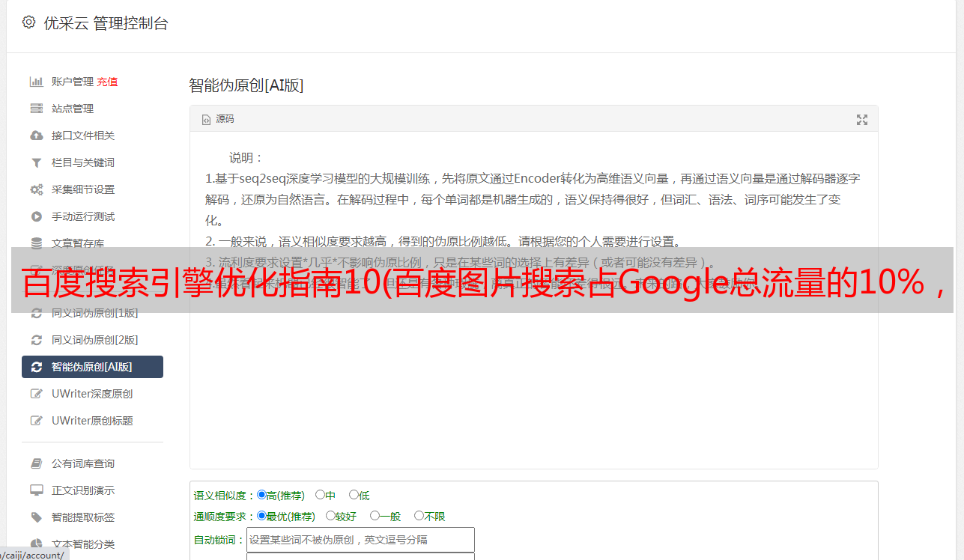This screenshot has width=964, height=560.
Task: Open 接口文件相关 in the sidebar
Action: click(x=83, y=136)
